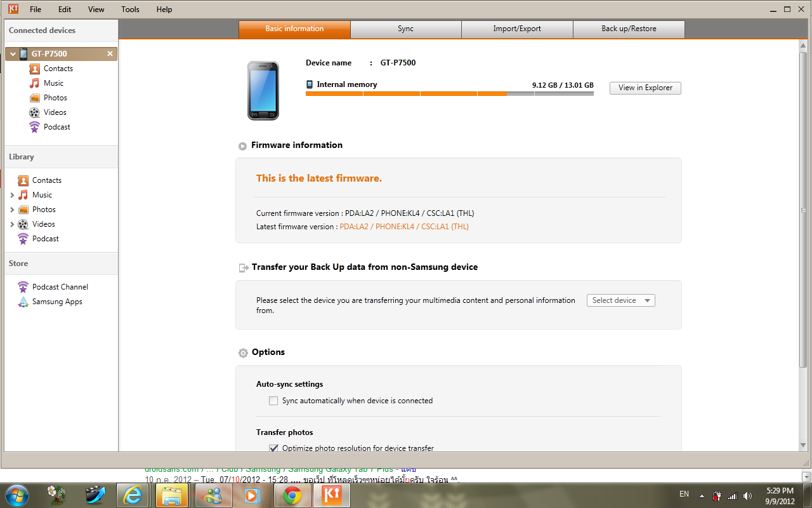The height and width of the screenshot is (508, 812).
Task: Select the GT-P7500 label in Connected devices
Action: tap(49, 54)
